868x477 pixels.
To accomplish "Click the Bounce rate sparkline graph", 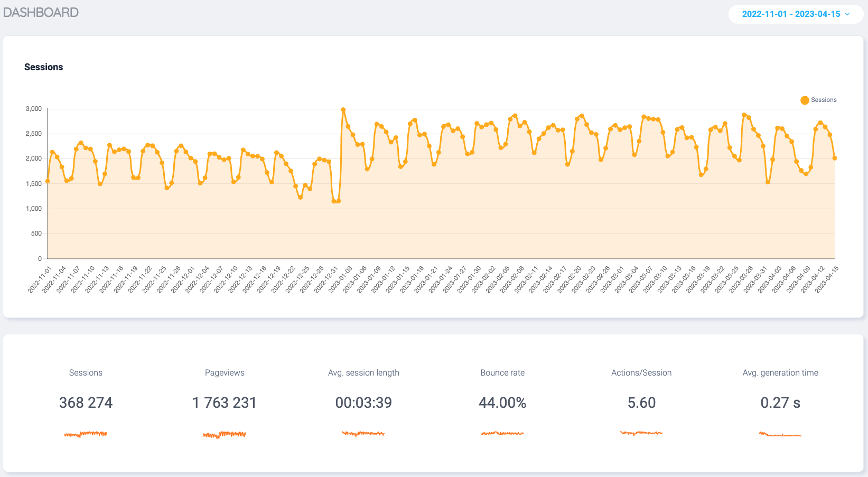I will click(502, 433).
